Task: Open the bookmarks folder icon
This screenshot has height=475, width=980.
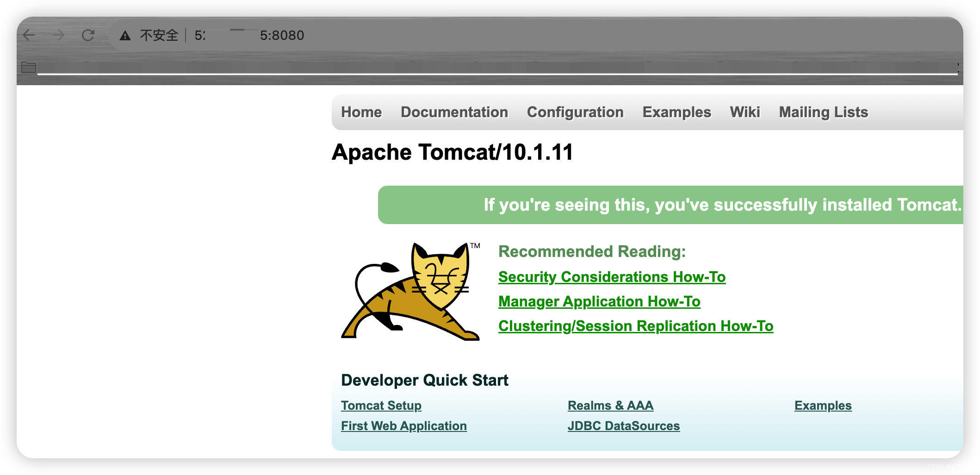Action: coord(29,68)
